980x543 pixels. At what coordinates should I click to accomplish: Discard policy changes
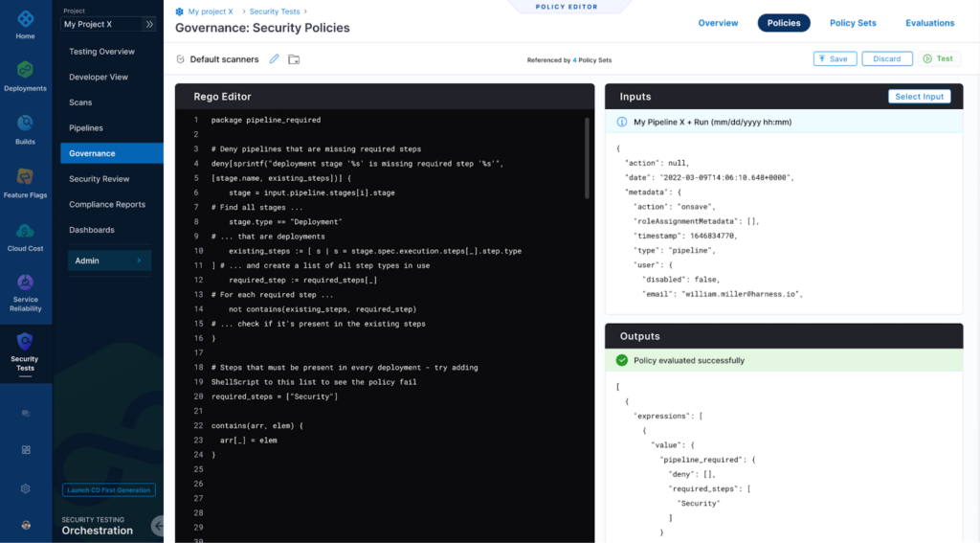click(x=887, y=58)
